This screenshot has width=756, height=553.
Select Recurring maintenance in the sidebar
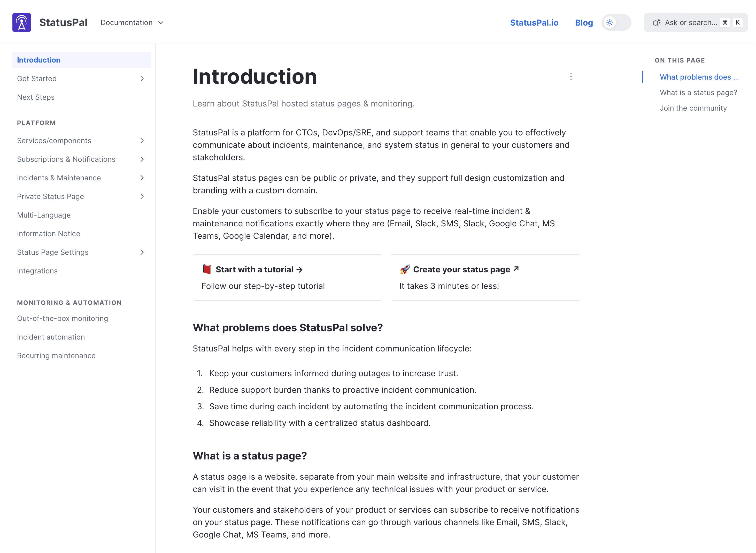(x=56, y=355)
